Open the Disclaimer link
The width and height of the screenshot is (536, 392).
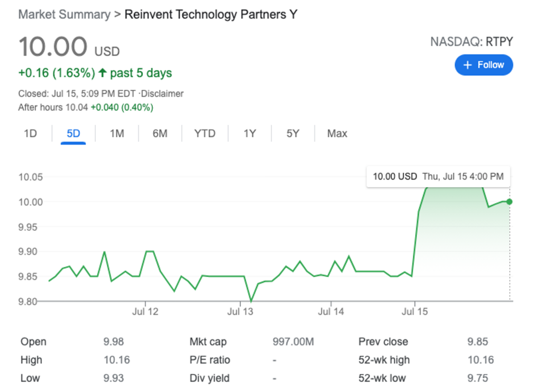163,94
